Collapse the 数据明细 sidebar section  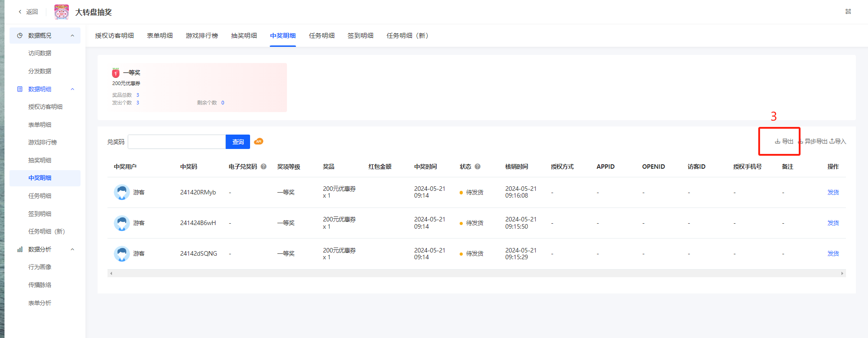pyautogui.click(x=72, y=89)
